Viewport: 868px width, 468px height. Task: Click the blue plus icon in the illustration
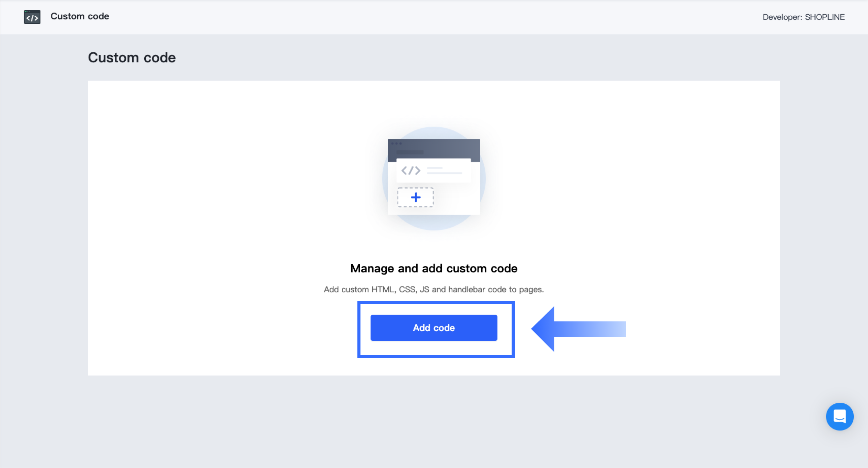[416, 197]
